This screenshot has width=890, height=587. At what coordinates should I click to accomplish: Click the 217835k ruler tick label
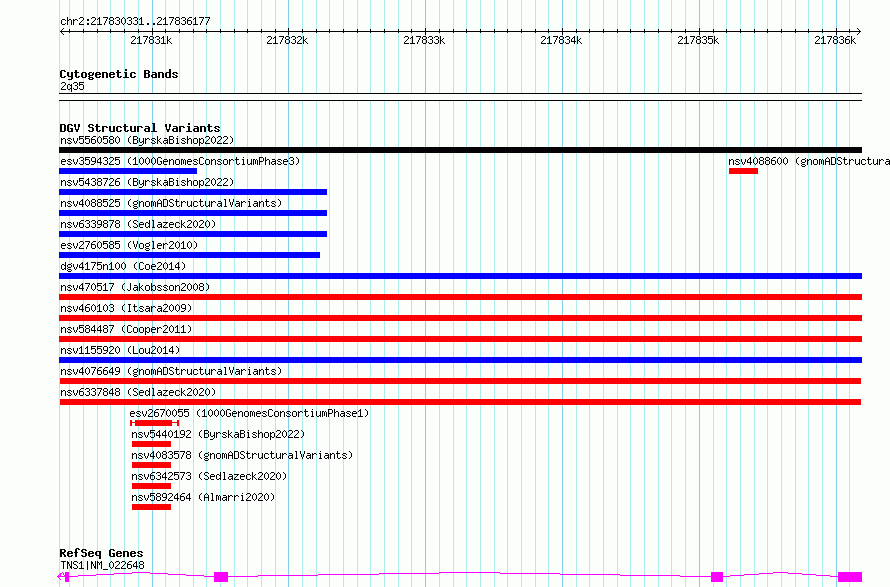[698, 40]
